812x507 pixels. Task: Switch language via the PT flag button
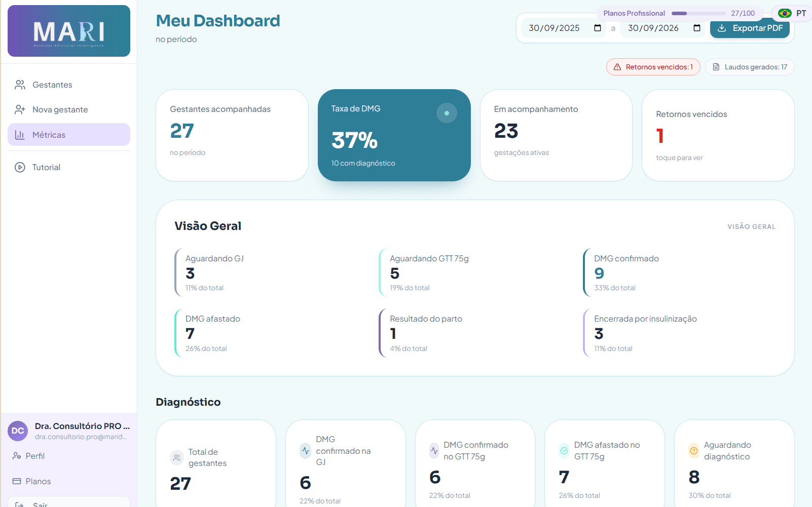(x=792, y=13)
